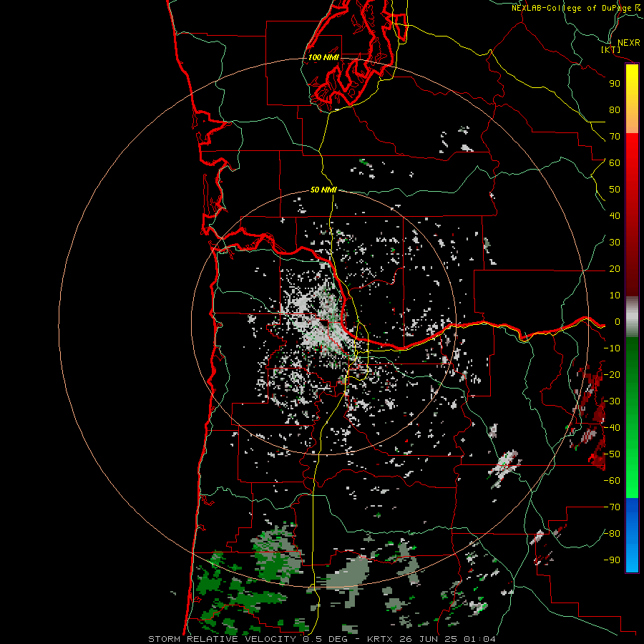The width and height of the screenshot is (644, 644).
Task: Click the STORM RELATIVE VELOCITY caption text
Action: point(222,639)
